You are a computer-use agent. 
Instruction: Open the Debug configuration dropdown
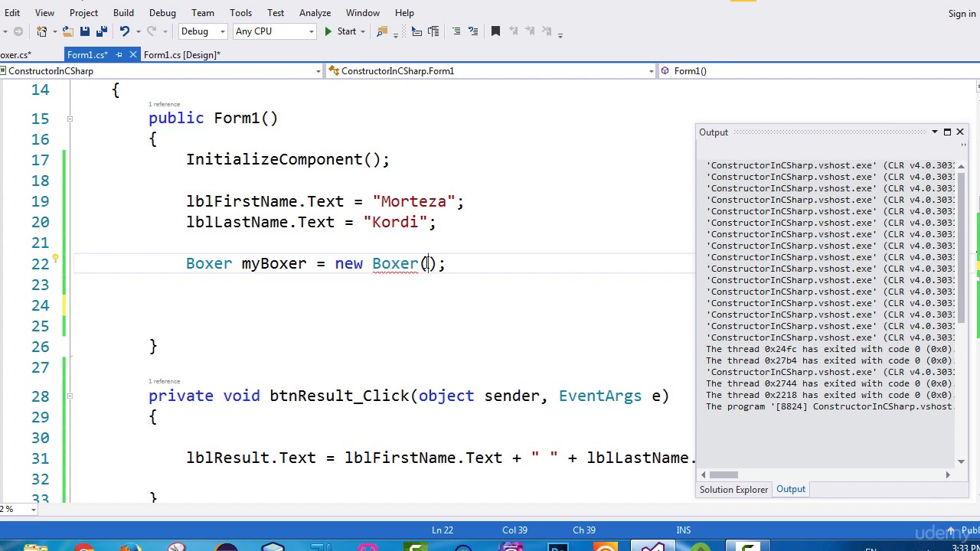point(203,31)
